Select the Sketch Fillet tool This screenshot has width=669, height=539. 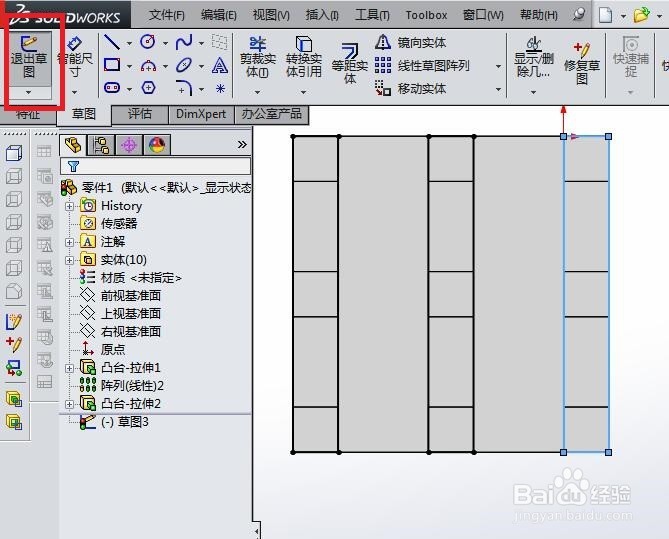184,88
